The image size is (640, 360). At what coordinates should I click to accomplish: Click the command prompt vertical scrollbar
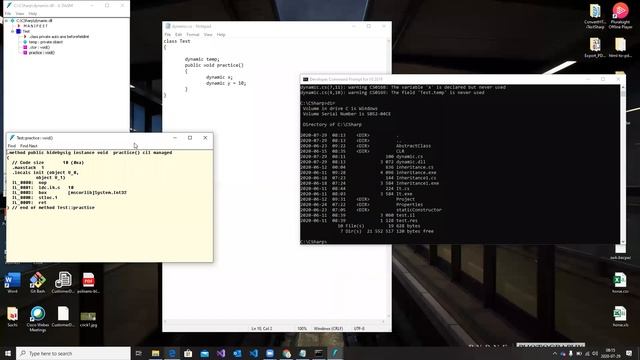click(622, 163)
